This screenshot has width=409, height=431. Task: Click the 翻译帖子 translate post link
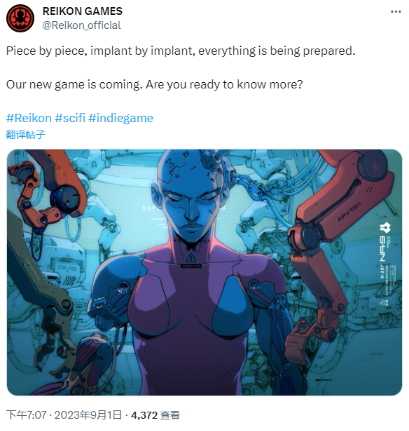(26, 135)
